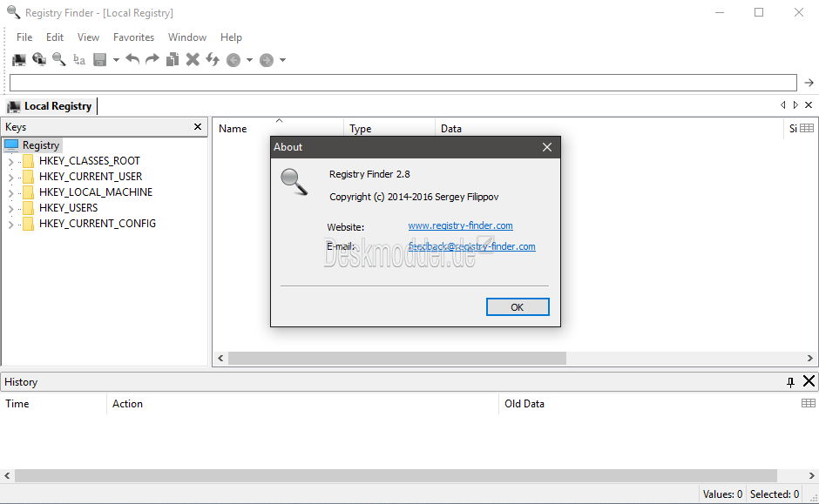Screen dimensions: 819x504
Task: Click the 'Values: 0' status bar entry
Action: [x=722, y=494]
